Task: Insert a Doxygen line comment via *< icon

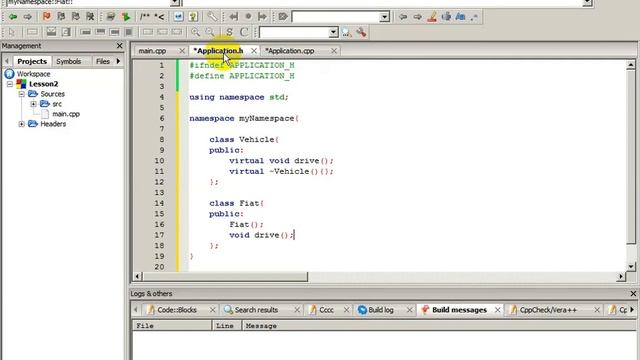Action: (x=159, y=17)
